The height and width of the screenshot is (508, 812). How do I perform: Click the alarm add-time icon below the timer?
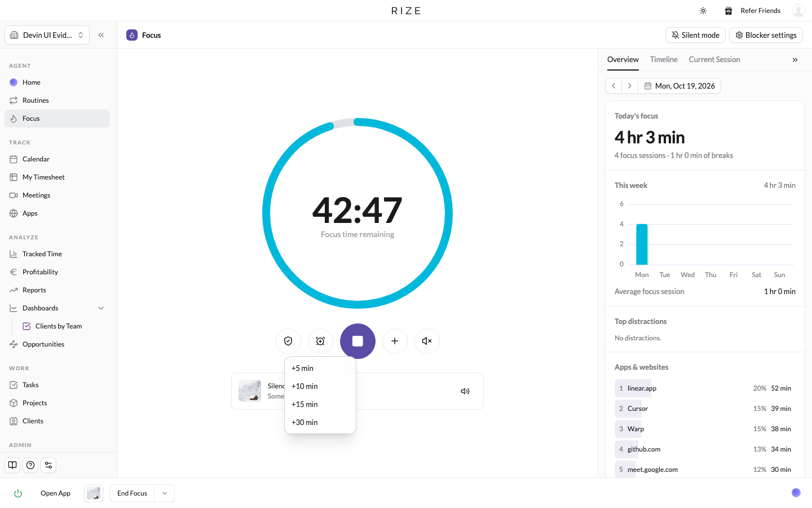(x=320, y=341)
